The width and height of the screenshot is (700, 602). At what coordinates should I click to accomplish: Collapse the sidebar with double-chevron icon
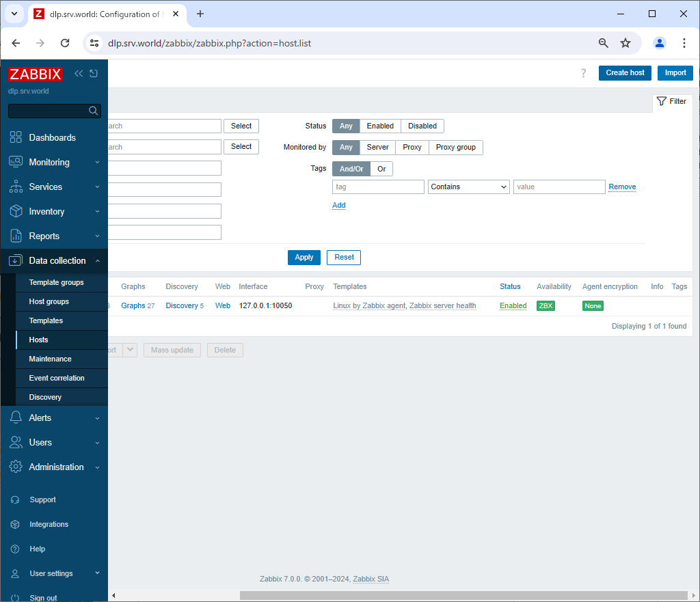pyautogui.click(x=79, y=74)
